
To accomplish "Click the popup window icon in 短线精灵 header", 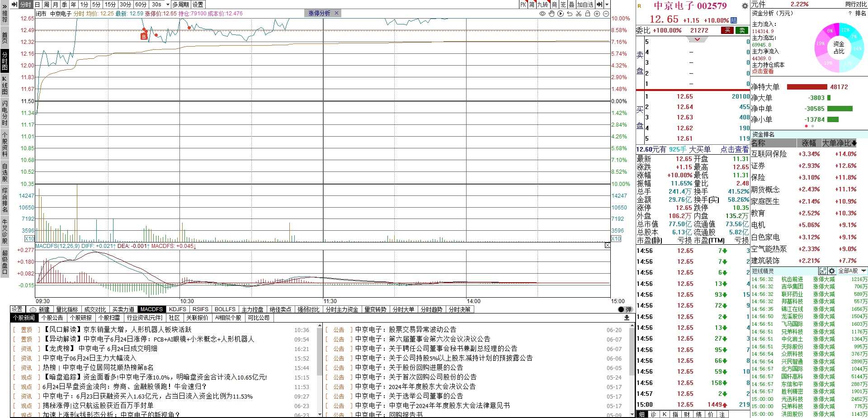I will pos(823,271).
